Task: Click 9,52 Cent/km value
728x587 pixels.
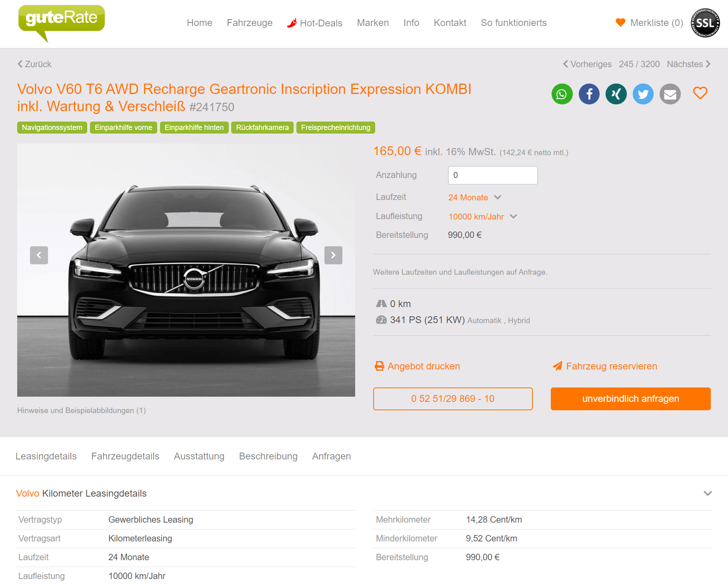Action: (492, 539)
